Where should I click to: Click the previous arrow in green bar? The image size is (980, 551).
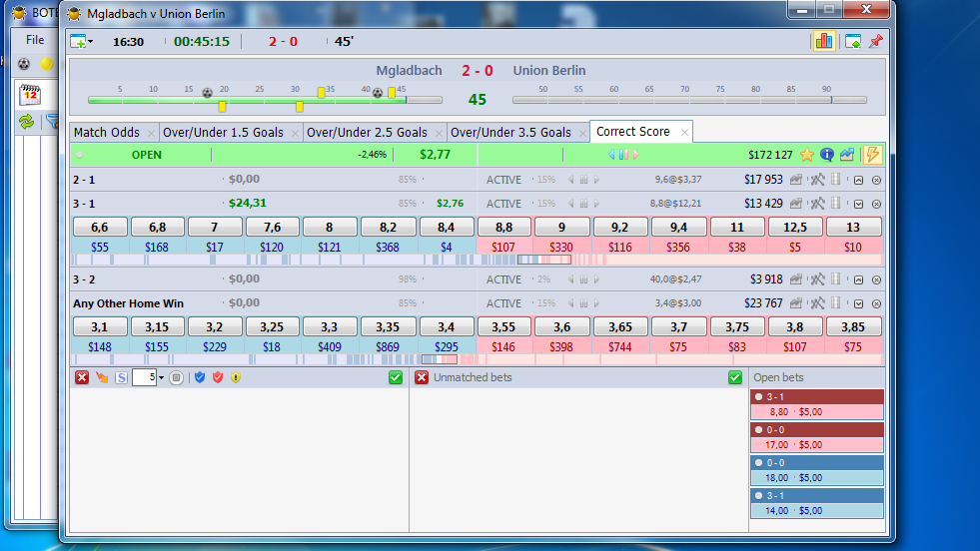(x=611, y=155)
